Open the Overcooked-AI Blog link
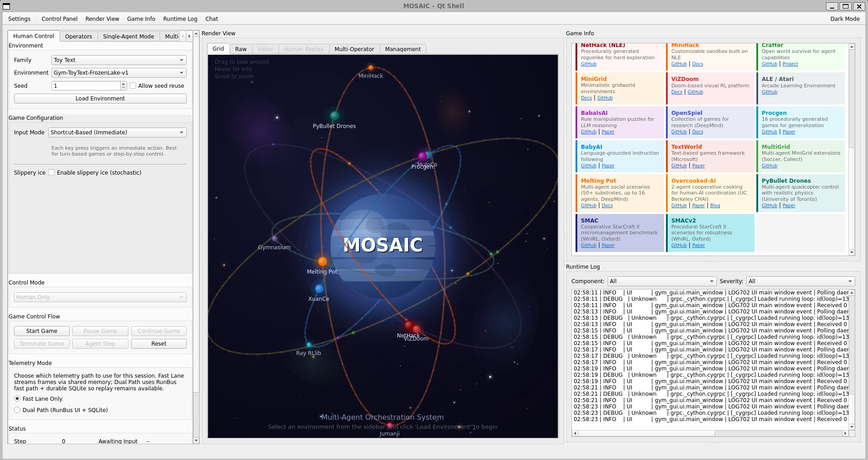This screenshot has width=868, height=460. click(x=715, y=205)
